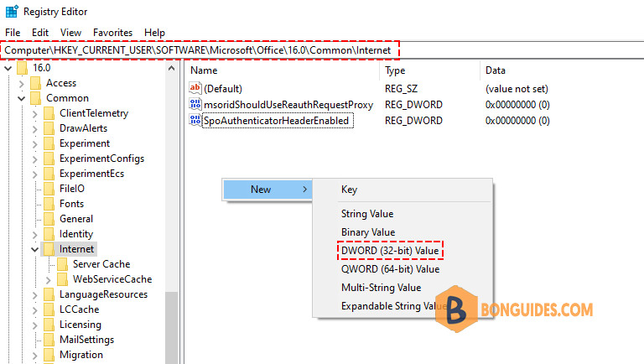644x364 pixels.
Task: Click the (Default) string value icon
Action: [195, 88]
